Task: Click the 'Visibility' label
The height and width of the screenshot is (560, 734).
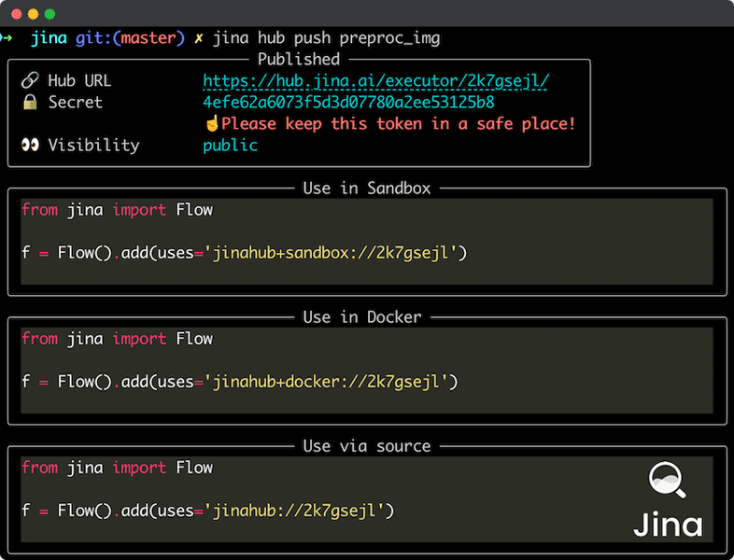Action: coord(93,145)
